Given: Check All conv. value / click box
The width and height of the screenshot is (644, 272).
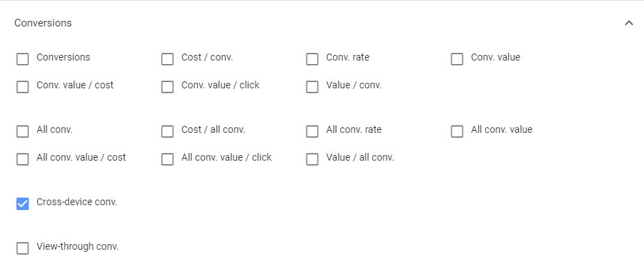Looking at the screenshot, I should (167, 159).
